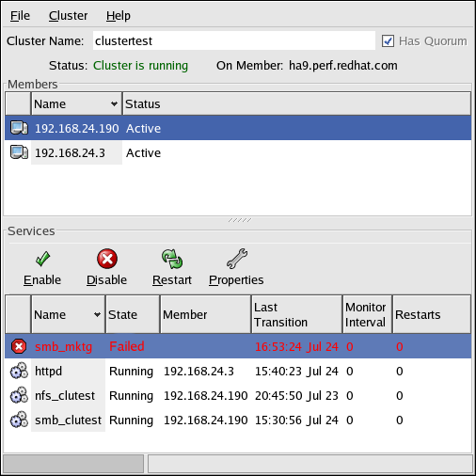476x476 pixels.
Task: Click the Cluster Name text field
Action: (234, 40)
